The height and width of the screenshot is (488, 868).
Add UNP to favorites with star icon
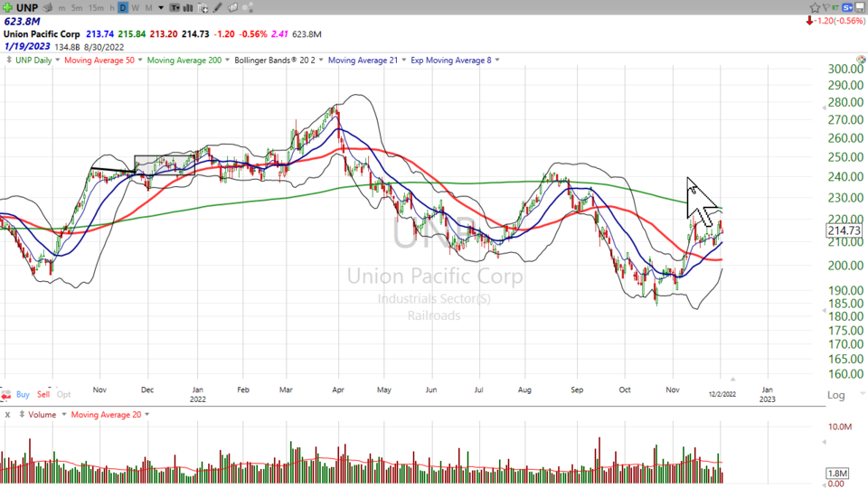point(815,7)
